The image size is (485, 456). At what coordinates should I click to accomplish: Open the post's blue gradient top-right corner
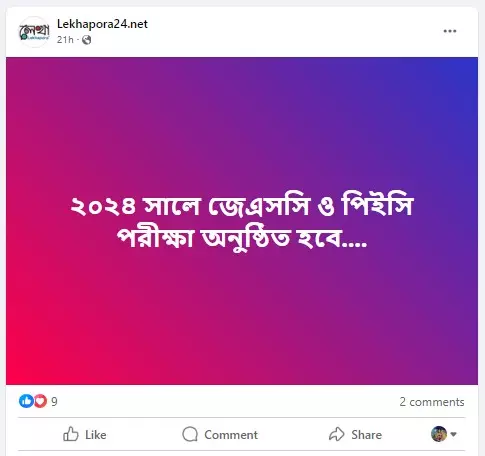click(x=465, y=70)
